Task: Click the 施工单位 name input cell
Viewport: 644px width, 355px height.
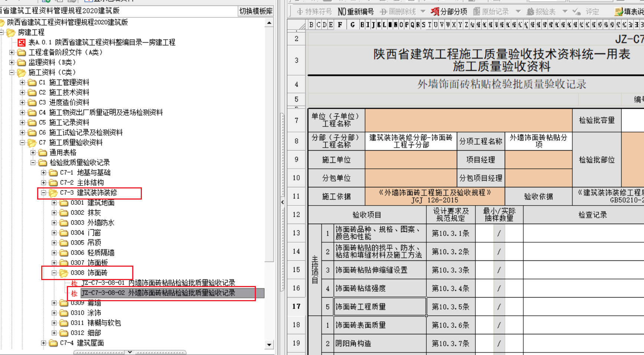Action: pyautogui.click(x=410, y=160)
